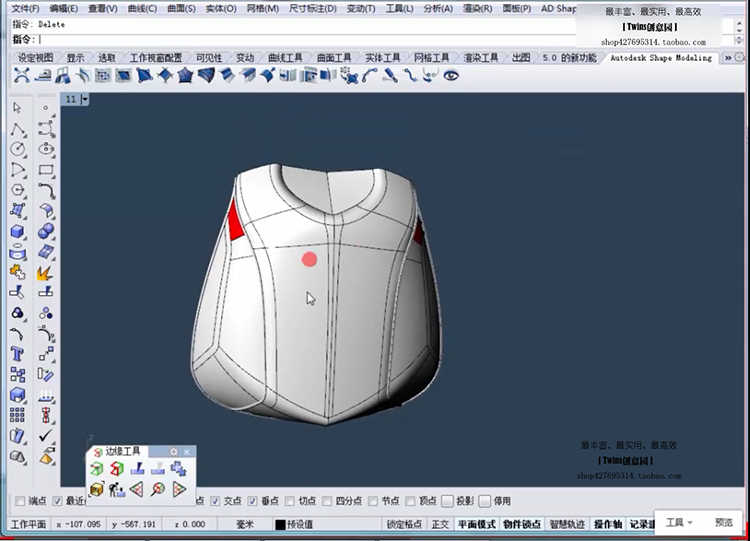Toggle the 最近点 osnap checkbox
This screenshot has width=750, height=541.
pyautogui.click(x=57, y=501)
